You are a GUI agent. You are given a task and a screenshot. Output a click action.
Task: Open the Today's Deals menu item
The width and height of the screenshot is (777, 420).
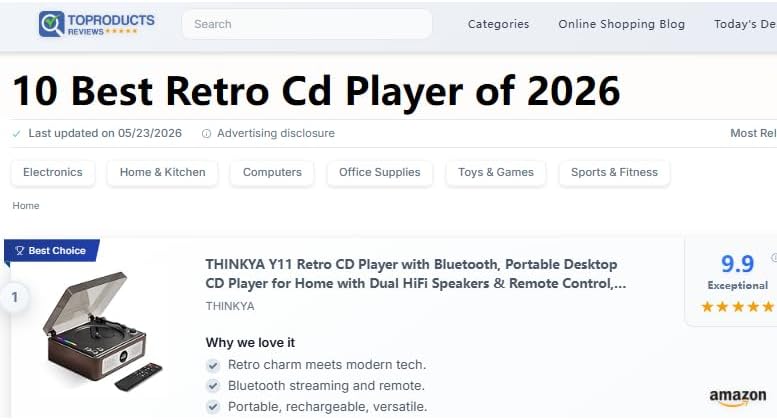pos(745,24)
